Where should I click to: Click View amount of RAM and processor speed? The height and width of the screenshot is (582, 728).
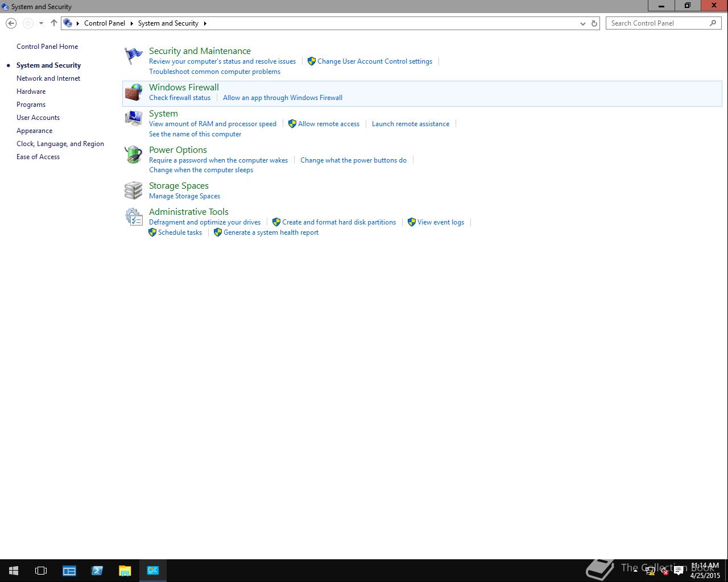pyautogui.click(x=213, y=124)
